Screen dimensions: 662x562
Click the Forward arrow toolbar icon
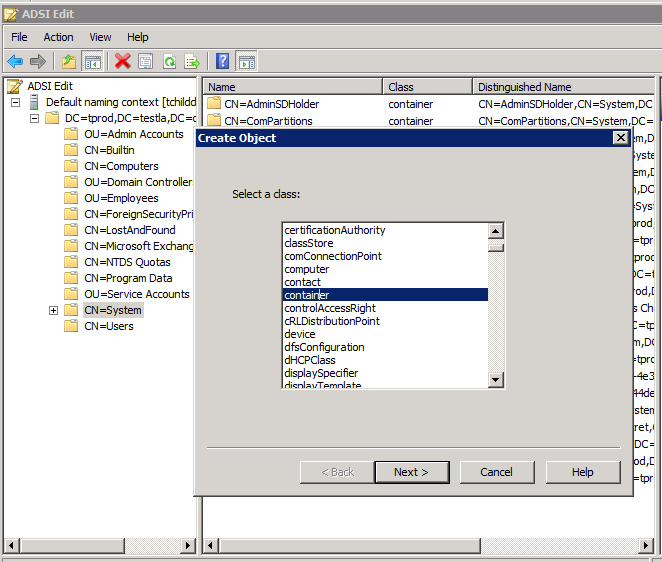(38, 62)
